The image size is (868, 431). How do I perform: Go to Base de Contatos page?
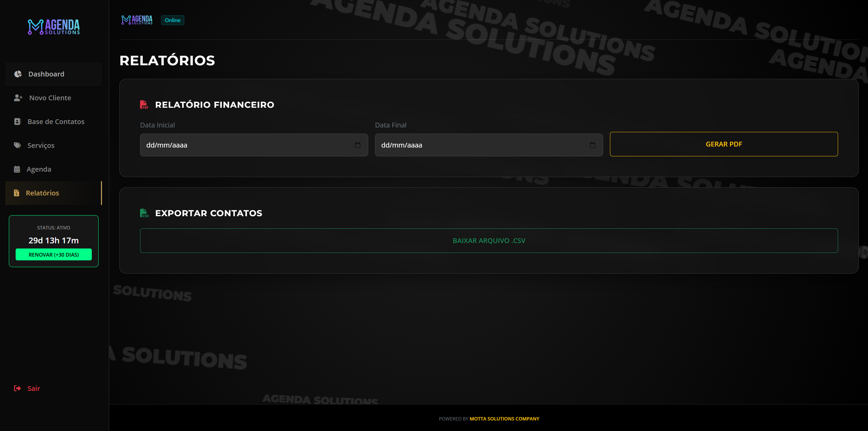click(x=56, y=122)
